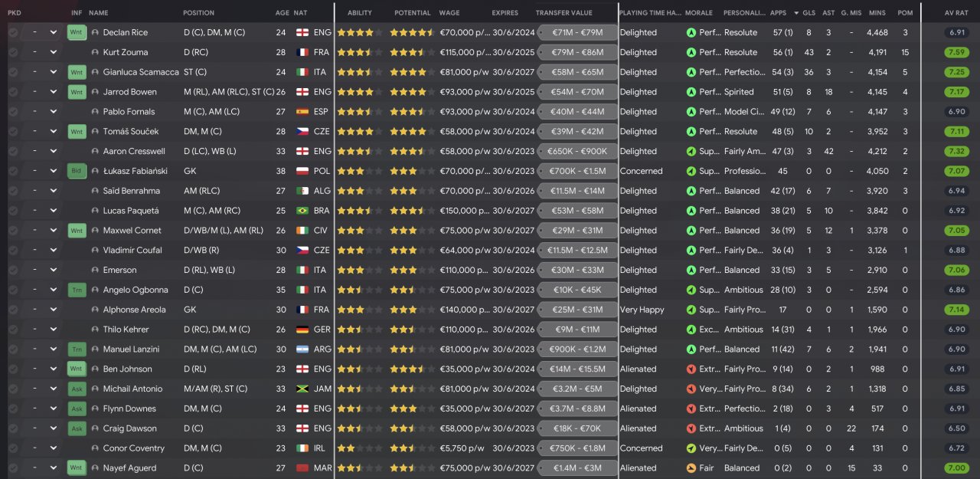980x479 pixels.
Task: Click Kurt Zouma's 7.59 average rating badge
Action: (957, 52)
